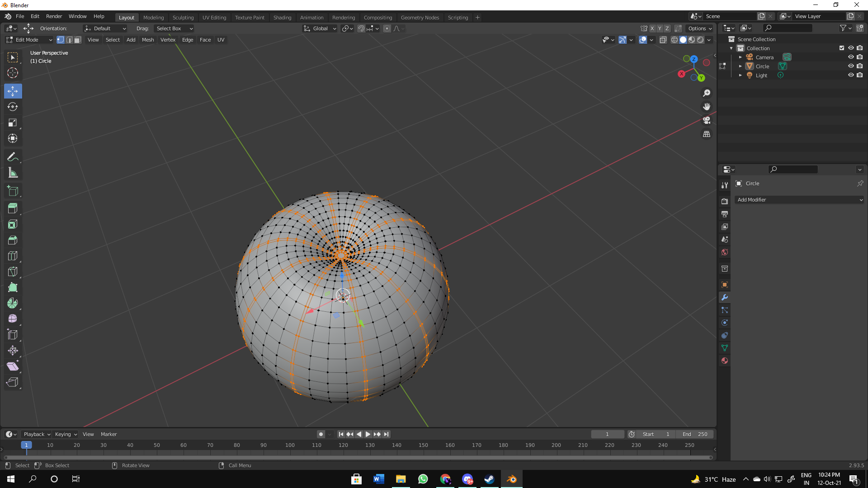The image size is (868, 488).
Task: Open the Vertex menu
Action: (168, 40)
